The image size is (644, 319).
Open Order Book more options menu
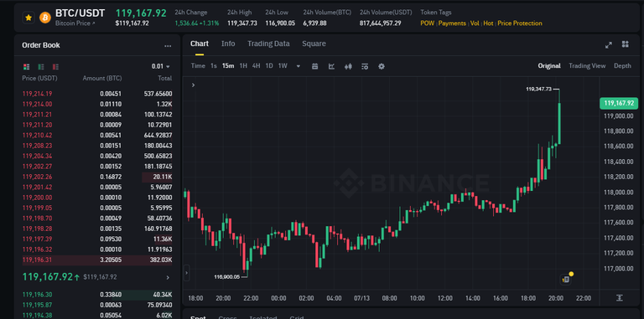(x=168, y=46)
